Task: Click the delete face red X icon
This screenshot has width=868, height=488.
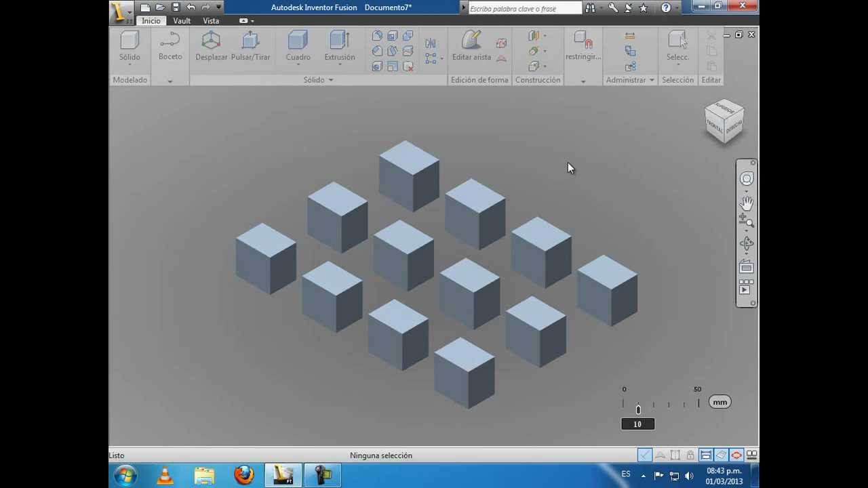Action: pos(408,66)
